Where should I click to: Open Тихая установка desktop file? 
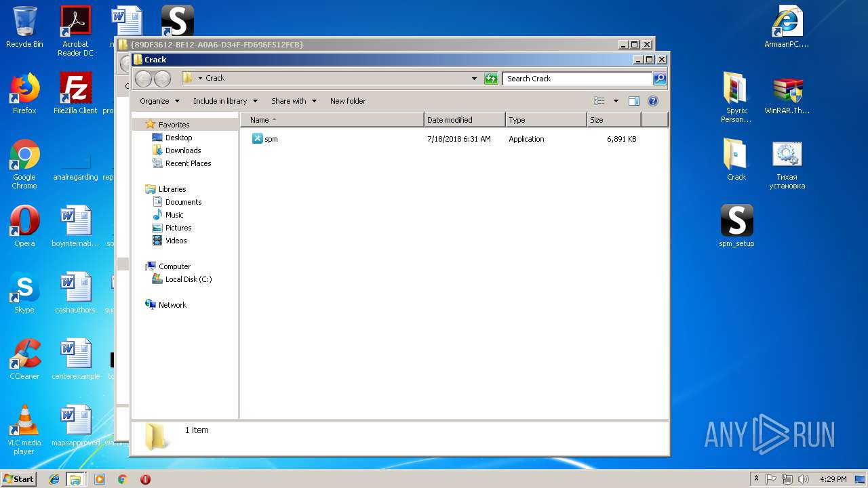pos(787,164)
